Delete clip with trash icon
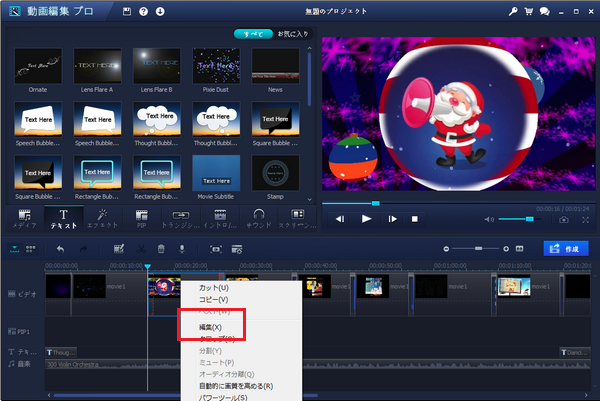 click(161, 249)
